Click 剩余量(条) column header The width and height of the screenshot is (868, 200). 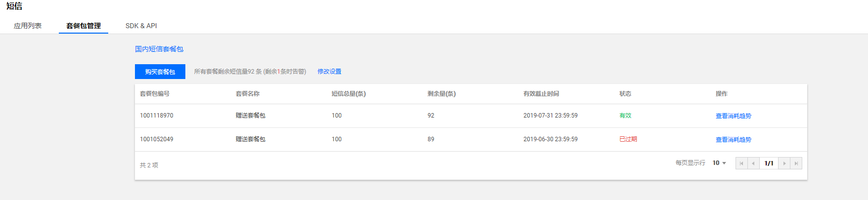442,94
